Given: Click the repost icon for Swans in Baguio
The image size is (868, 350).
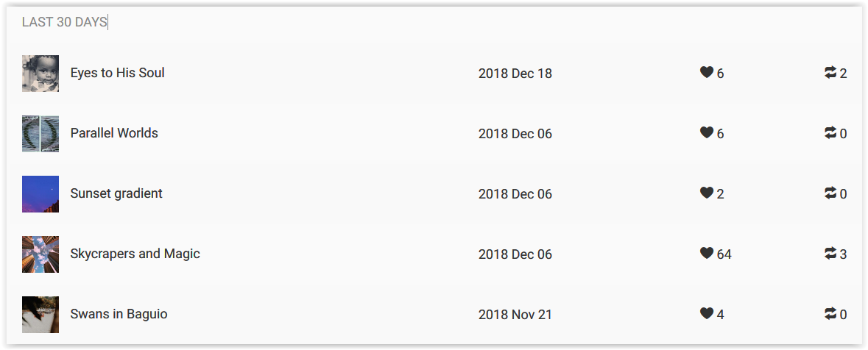Looking at the screenshot, I should coord(830,313).
